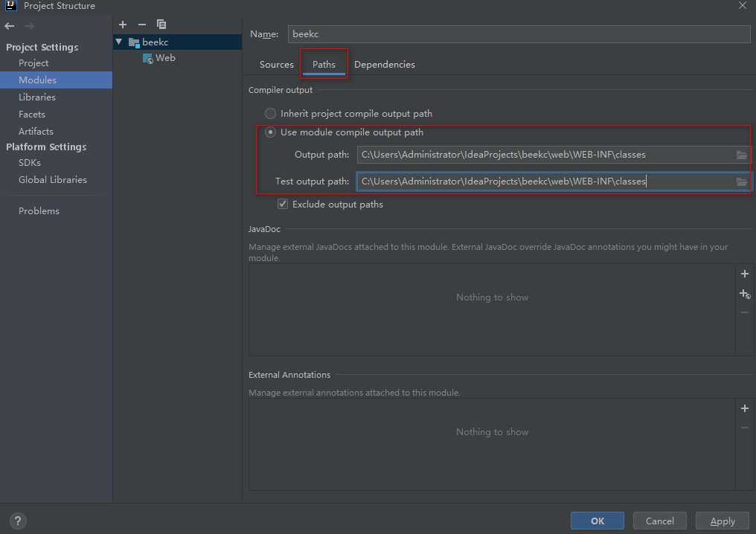Go back with the left arrow icon

tap(9, 26)
